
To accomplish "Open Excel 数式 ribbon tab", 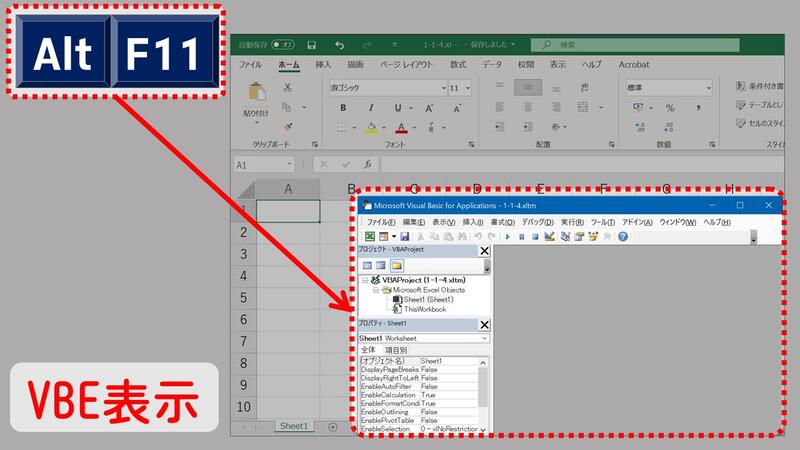I will point(458,64).
